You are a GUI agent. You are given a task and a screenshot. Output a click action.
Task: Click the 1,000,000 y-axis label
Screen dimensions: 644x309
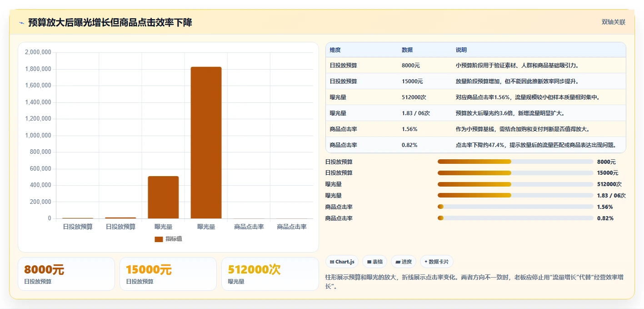(x=38, y=136)
